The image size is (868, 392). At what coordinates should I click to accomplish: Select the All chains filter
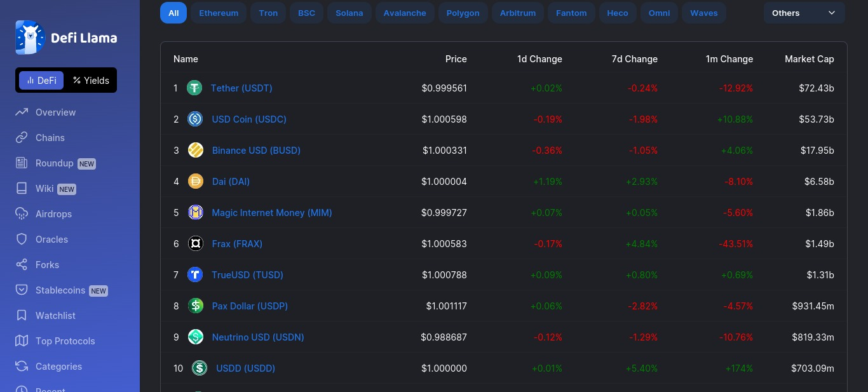coord(173,13)
